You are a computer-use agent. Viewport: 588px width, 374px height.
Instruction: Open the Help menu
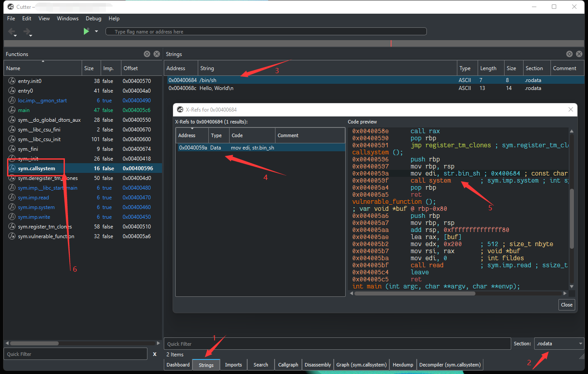[x=114, y=19]
